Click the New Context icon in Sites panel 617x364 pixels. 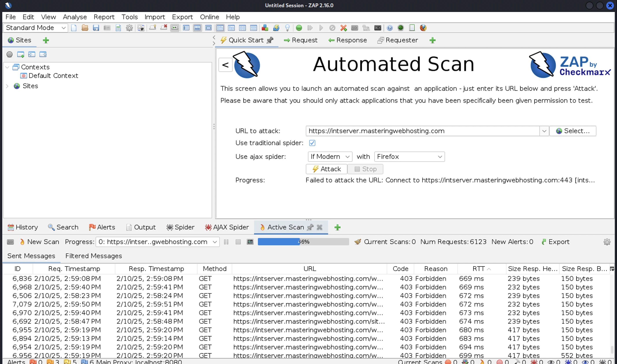[21, 54]
